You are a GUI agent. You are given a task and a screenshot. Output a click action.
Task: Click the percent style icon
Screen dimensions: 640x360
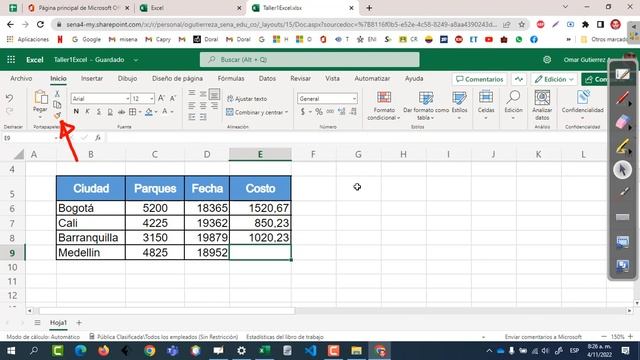point(319,111)
